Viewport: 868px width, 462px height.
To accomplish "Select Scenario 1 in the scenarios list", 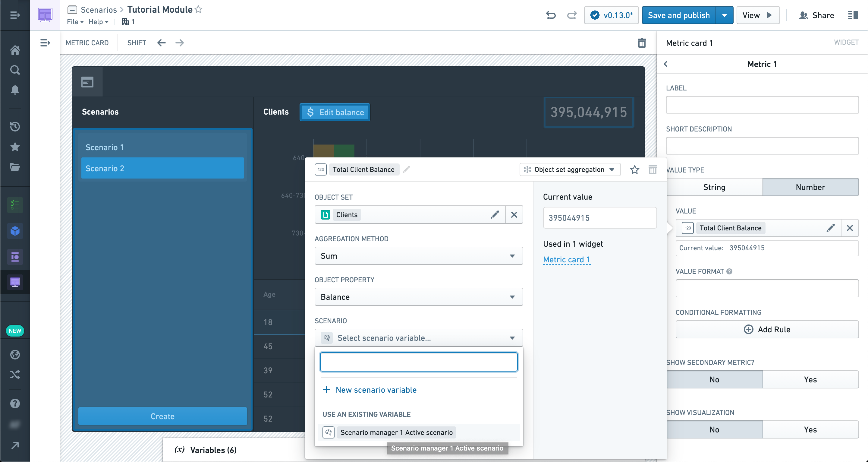I will point(162,147).
